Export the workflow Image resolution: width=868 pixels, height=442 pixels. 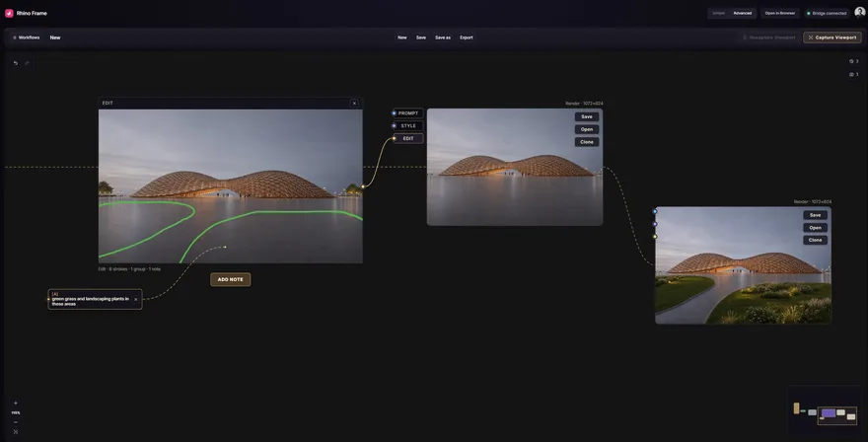point(467,37)
